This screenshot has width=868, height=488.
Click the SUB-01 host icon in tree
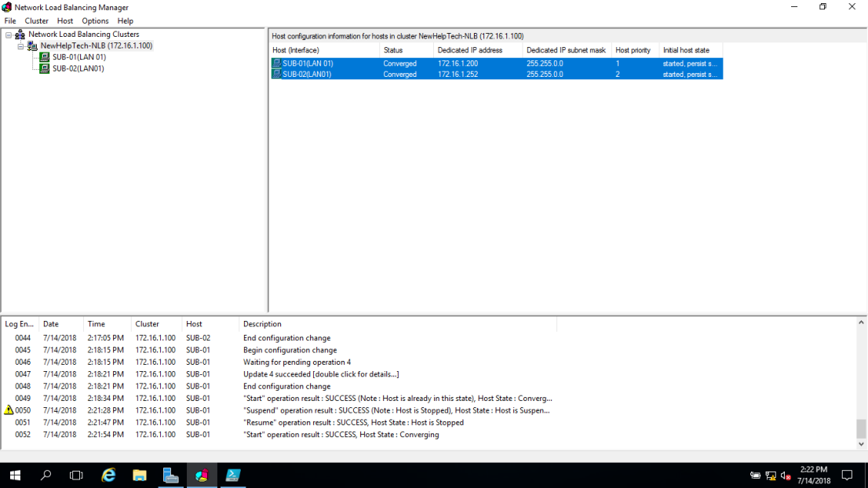point(45,57)
